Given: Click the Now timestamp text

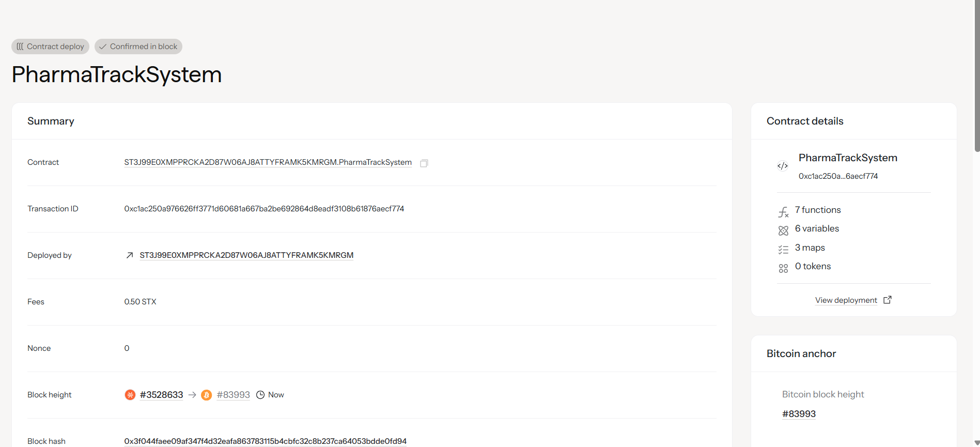Looking at the screenshot, I should point(276,395).
